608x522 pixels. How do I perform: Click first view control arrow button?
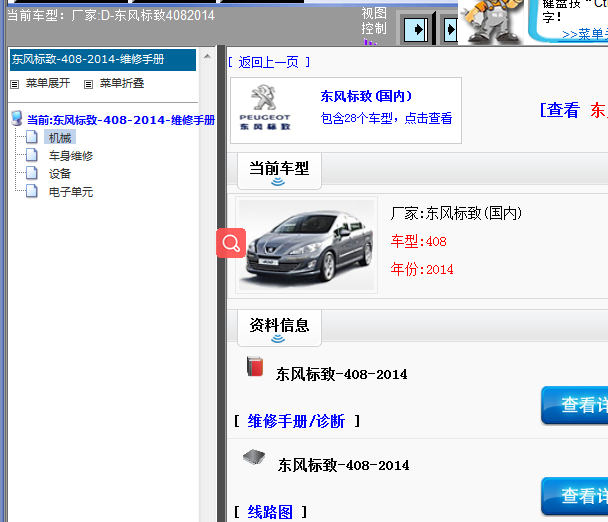click(x=417, y=29)
